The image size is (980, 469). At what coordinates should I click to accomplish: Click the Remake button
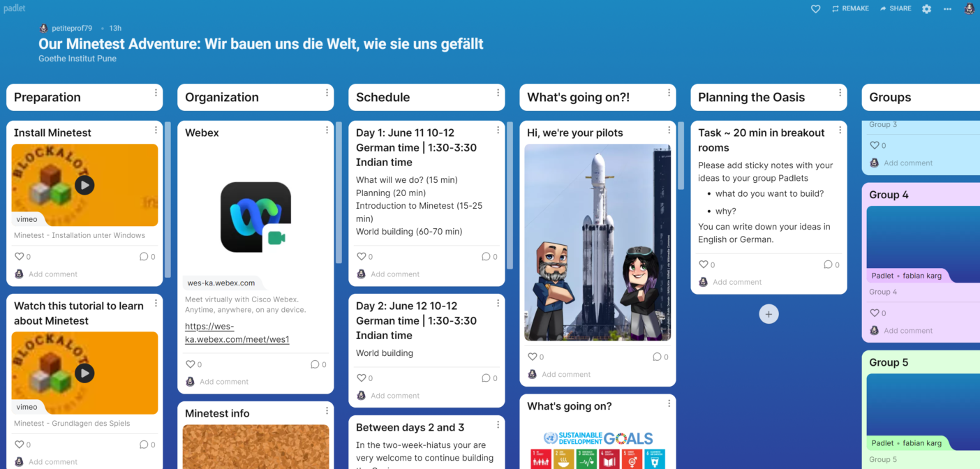pos(850,9)
